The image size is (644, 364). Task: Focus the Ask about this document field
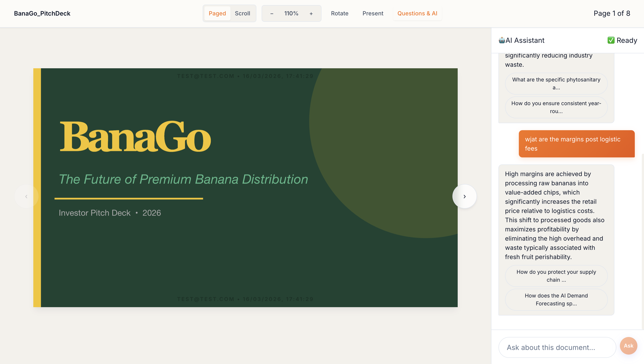[557, 347]
